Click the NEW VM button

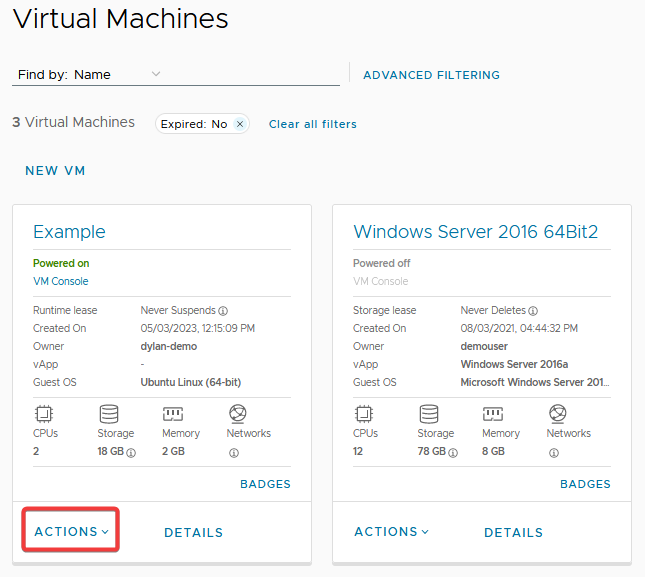[55, 171]
